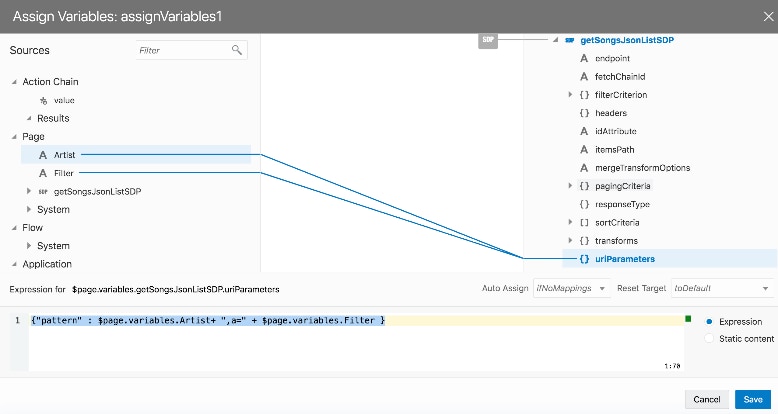This screenshot has height=414, width=778.
Task: Expand the System node under Flow
Action: point(29,246)
